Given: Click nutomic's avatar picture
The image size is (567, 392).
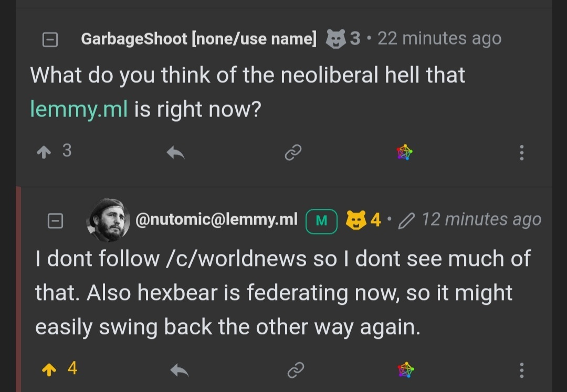Looking at the screenshot, I should click(108, 220).
